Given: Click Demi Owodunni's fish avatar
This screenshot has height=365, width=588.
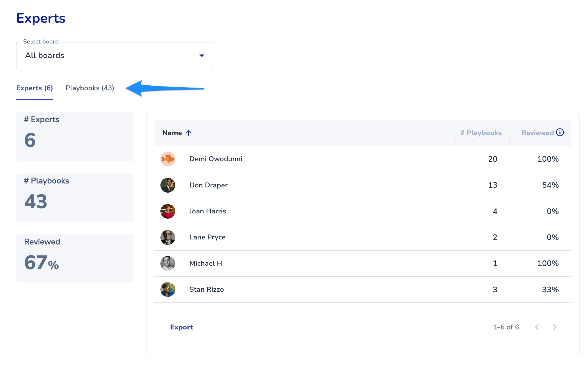Looking at the screenshot, I should coord(168,159).
